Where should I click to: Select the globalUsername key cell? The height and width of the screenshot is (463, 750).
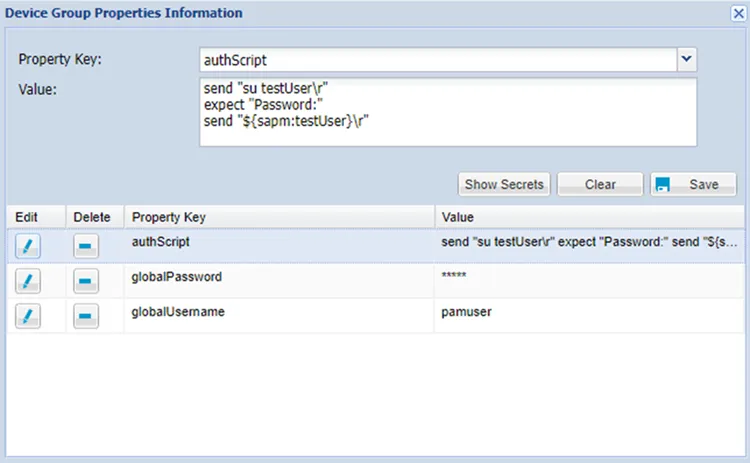pos(279,316)
